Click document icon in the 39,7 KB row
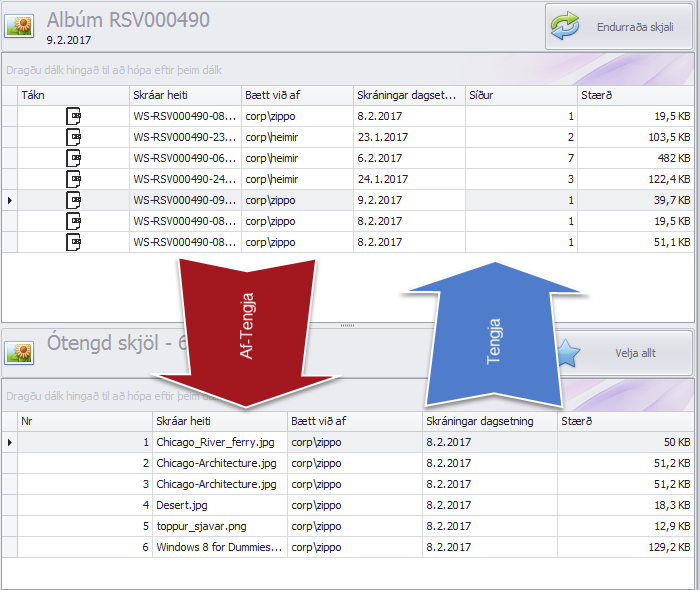This screenshot has height=590, width=700. 73,200
